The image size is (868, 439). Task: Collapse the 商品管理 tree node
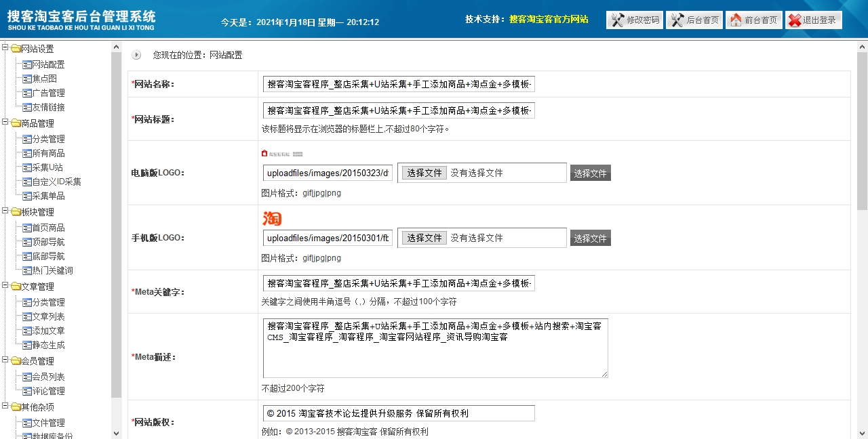(x=5, y=122)
